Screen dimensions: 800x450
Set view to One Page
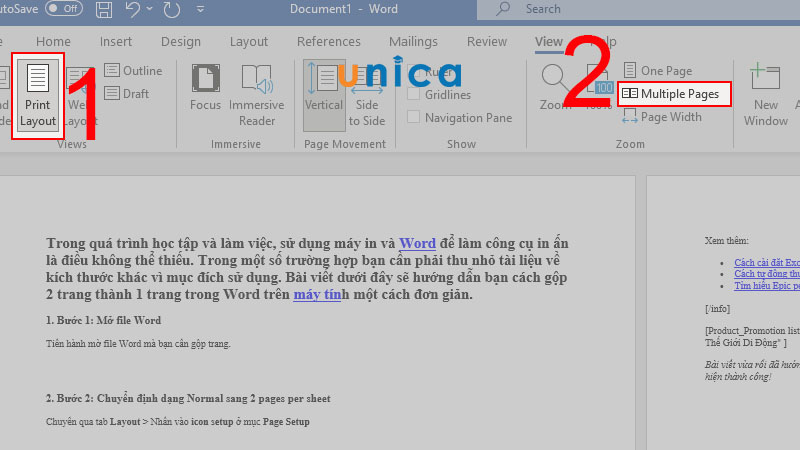point(658,70)
